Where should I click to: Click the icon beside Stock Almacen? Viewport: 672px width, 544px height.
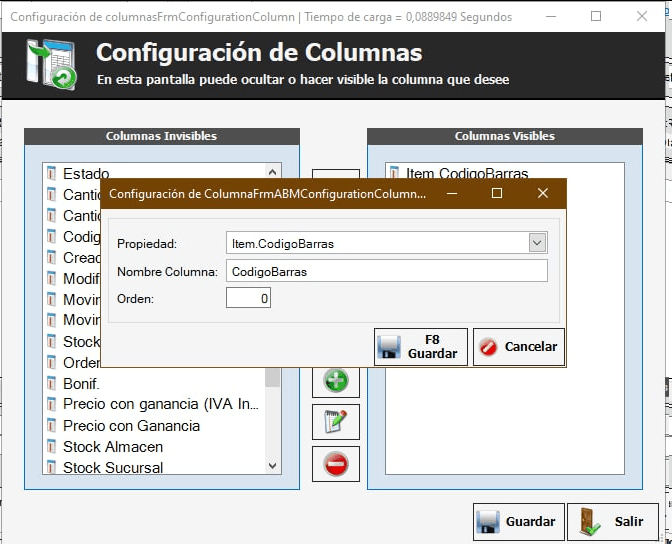coord(52,446)
